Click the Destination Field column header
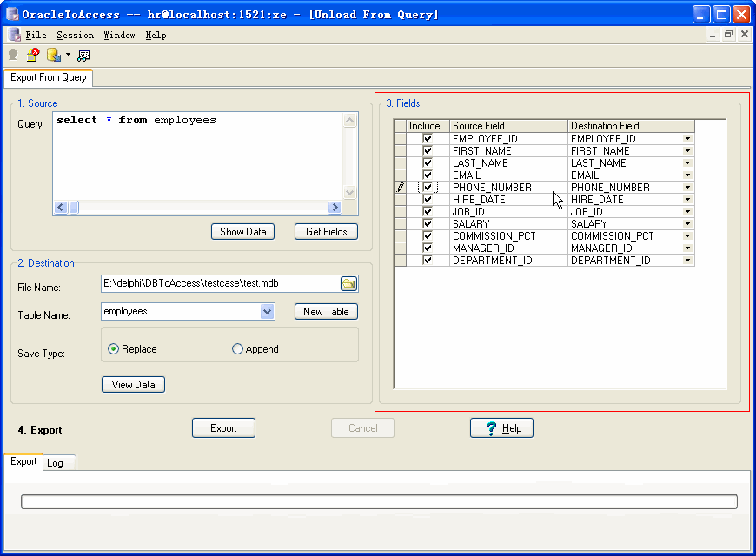The height and width of the screenshot is (556, 756). [631, 126]
